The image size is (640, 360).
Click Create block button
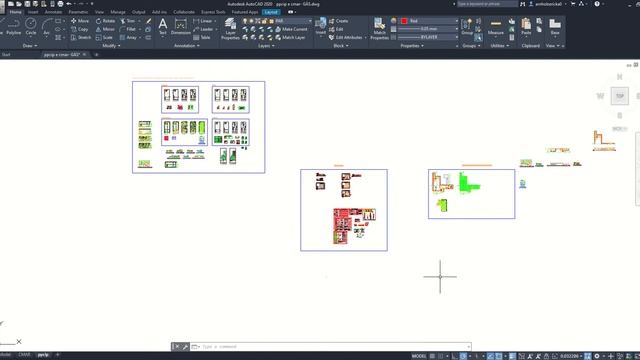[338, 21]
